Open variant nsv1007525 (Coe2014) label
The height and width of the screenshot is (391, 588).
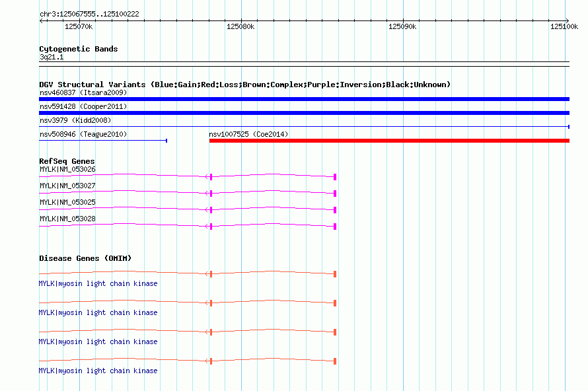pyautogui.click(x=248, y=134)
